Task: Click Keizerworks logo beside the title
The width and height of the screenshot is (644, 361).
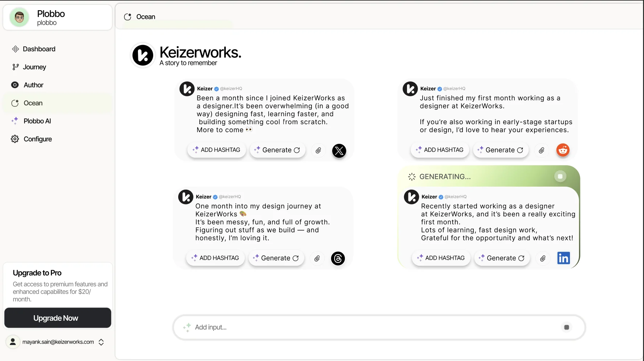Action: coord(143,56)
